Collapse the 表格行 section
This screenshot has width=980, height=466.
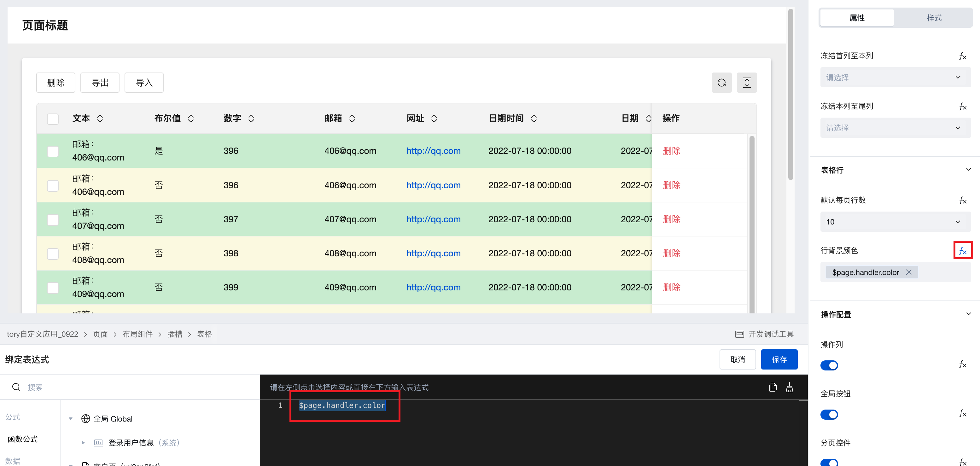tap(968, 170)
